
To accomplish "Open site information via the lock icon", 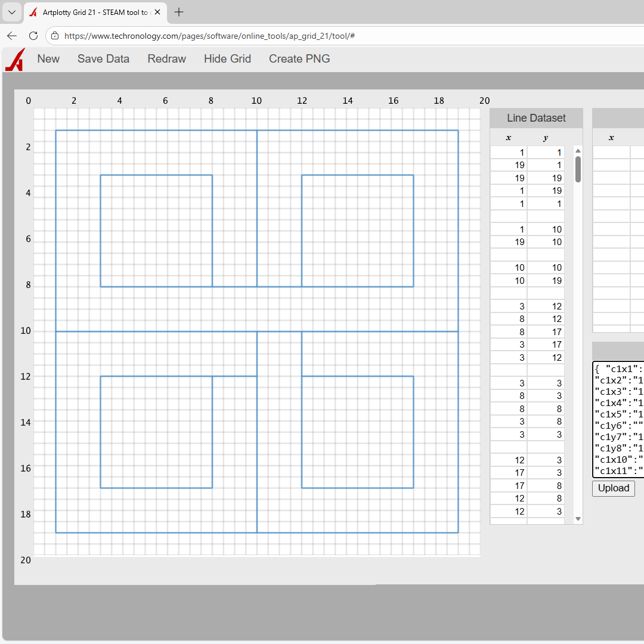I will click(54, 36).
